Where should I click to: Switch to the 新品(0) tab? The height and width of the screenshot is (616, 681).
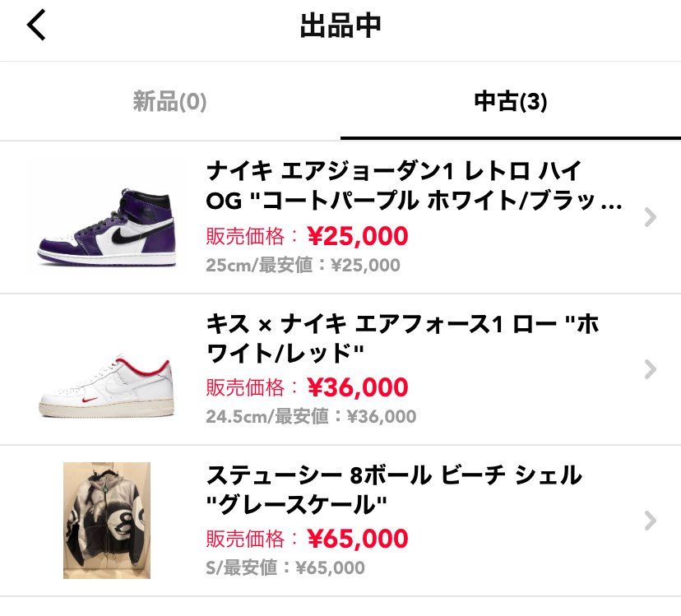pyautogui.click(x=169, y=102)
